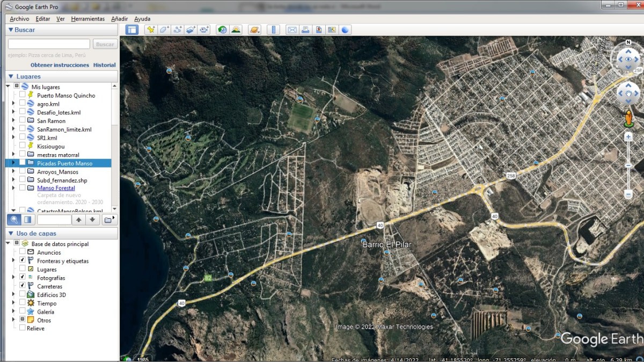The image size is (644, 362).
Task: Select the Add Polygon tool
Action: click(x=164, y=30)
